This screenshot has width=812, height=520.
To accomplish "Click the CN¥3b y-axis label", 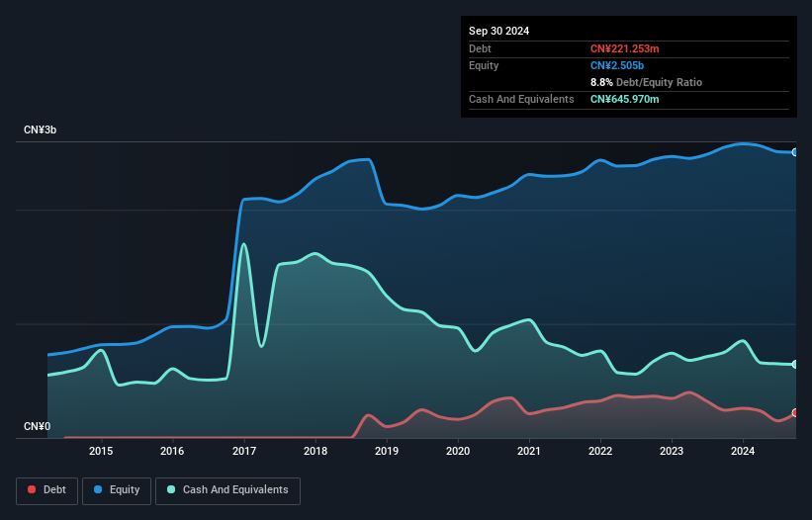I will tap(40, 130).
